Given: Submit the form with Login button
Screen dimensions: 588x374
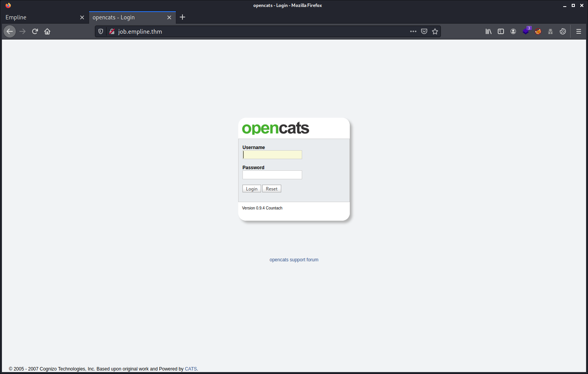Looking at the screenshot, I should 252,189.
